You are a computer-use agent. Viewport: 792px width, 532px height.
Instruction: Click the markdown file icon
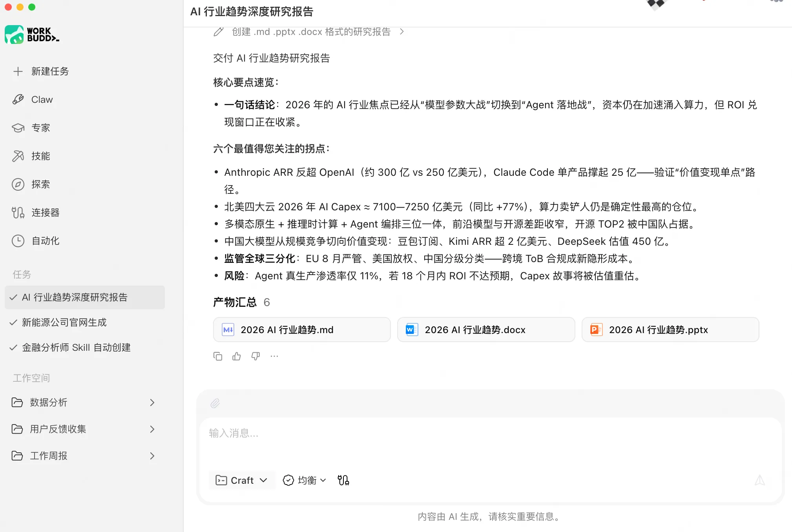(x=228, y=330)
